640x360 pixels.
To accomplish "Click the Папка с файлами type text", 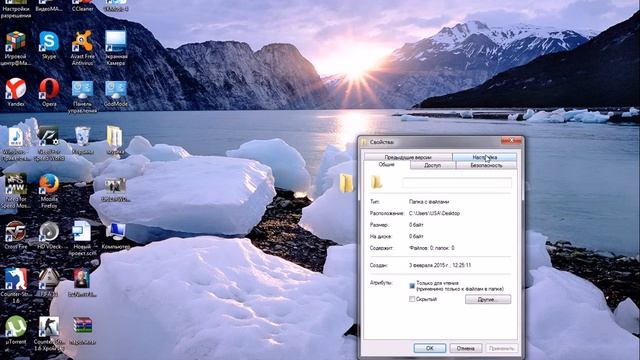I will click(429, 202).
